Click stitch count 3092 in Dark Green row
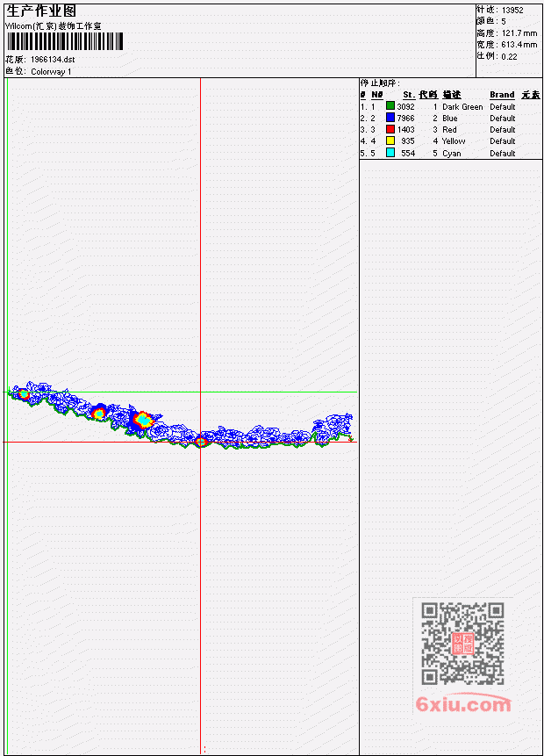Screen dimensions: 544x756 [x=405, y=106]
